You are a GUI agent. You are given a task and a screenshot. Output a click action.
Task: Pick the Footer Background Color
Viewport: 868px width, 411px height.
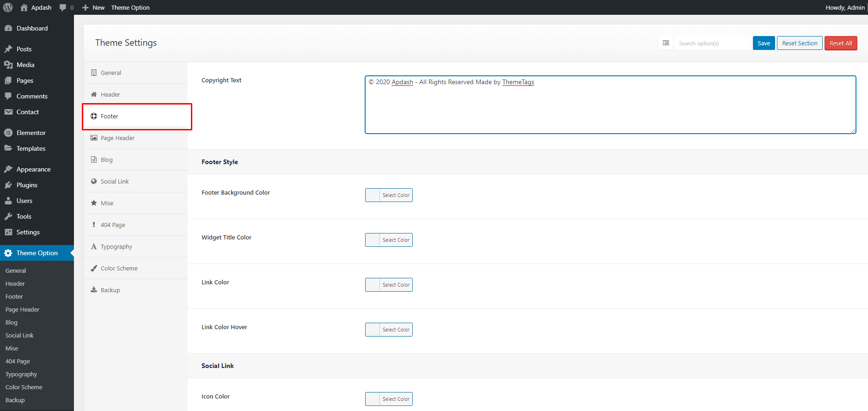coord(389,195)
